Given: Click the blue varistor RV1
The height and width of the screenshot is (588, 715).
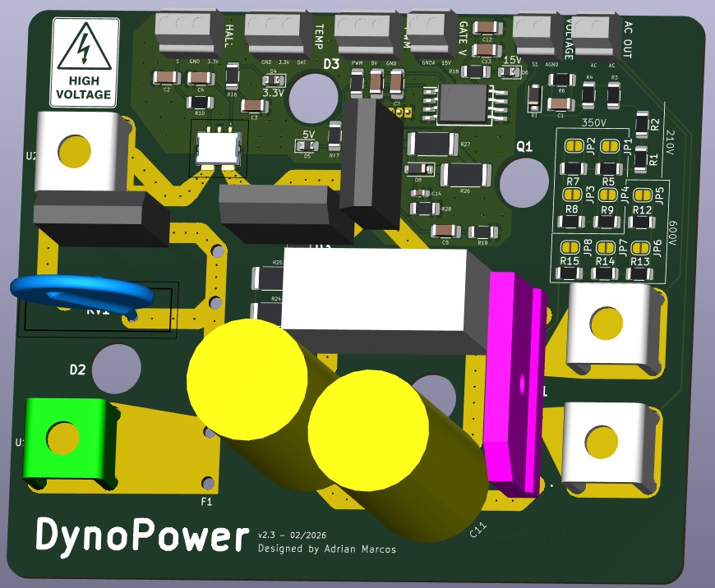Looking at the screenshot, I should (82, 294).
